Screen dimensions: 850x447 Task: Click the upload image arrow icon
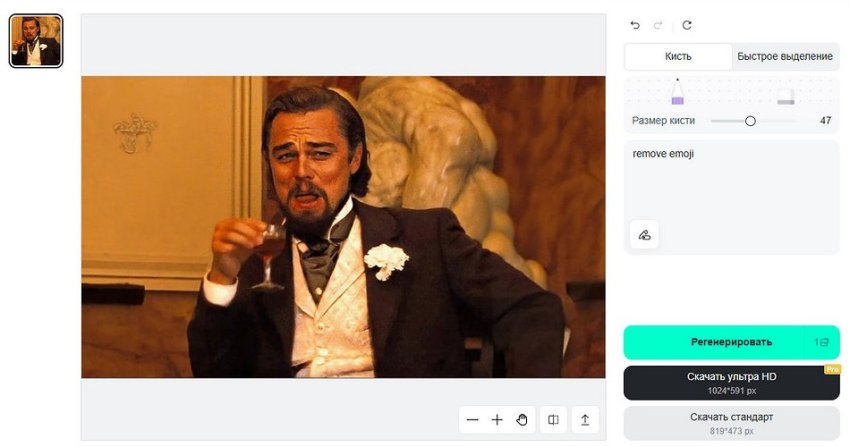click(x=585, y=420)
